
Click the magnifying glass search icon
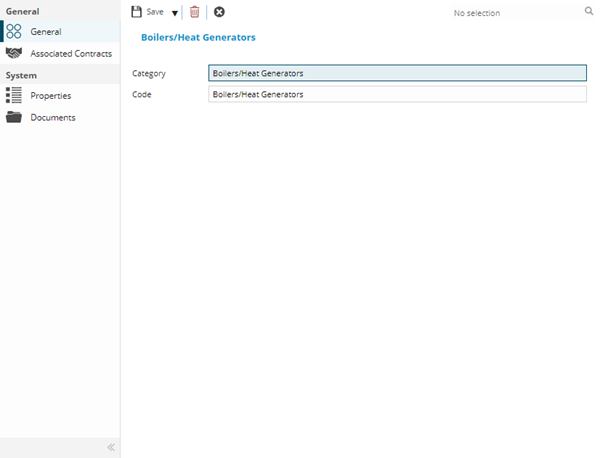point(589,12)
